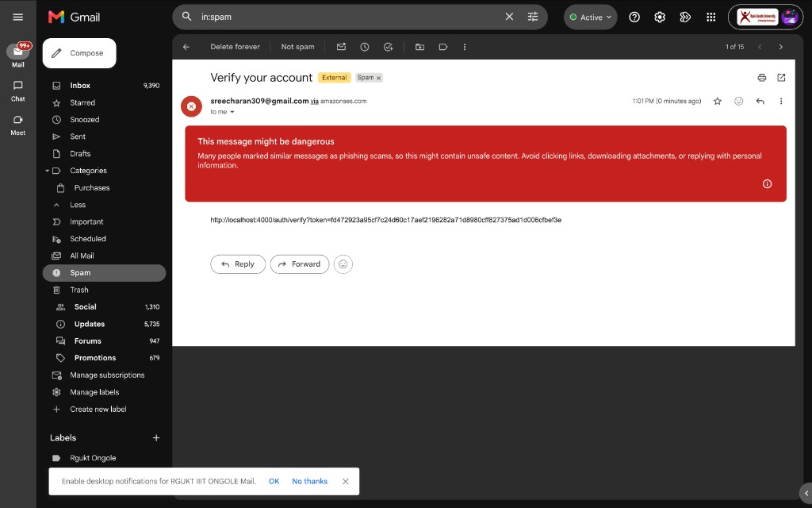
Task: Click the localhost verify link text
Action: [x=386, y=220]
